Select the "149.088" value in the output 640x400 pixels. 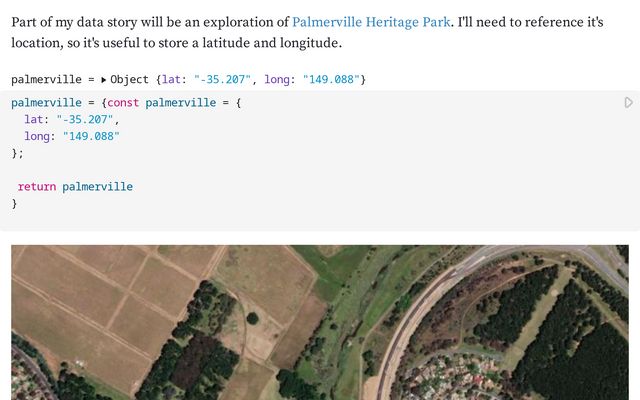[328, 79]
